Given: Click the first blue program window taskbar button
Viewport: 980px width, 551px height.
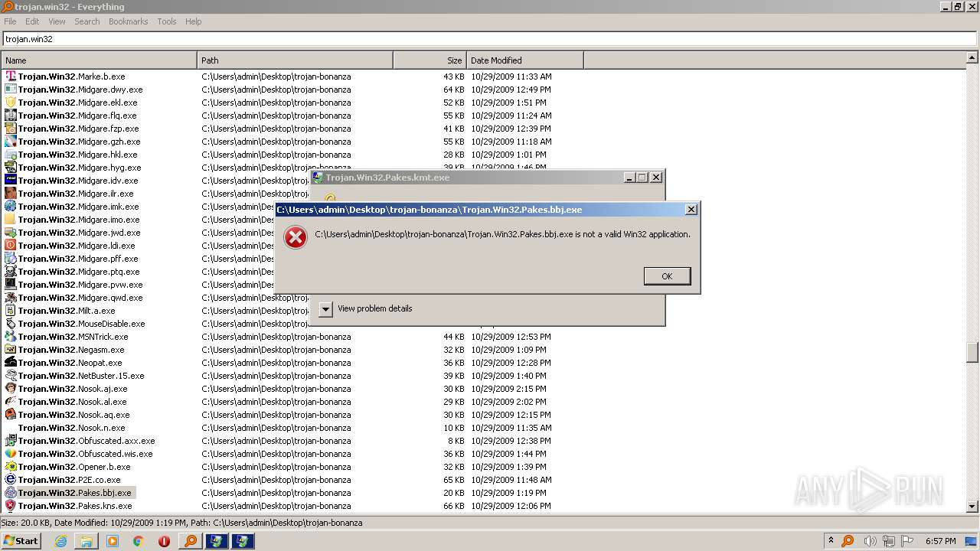Looking at the screenshot, I should click(217, 541).
